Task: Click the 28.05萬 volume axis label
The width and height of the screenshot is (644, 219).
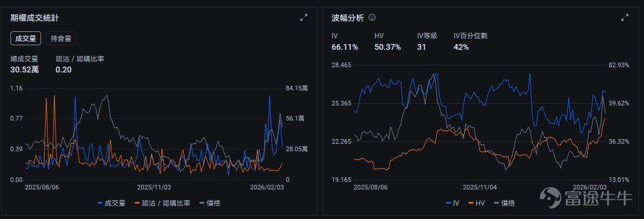Action: pos(297,149)
